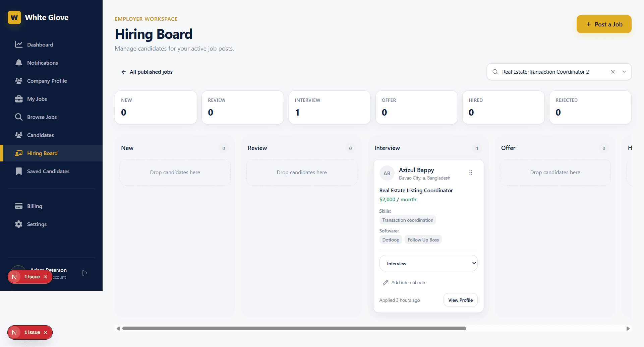Screen dimensions: 644x347
Task: Click the Candidates group icon
Action: [19, 135]
